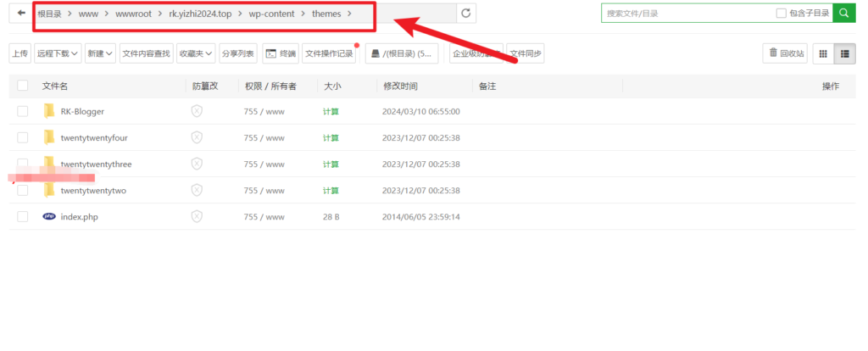Click tamper-proof shield for twentytwentythree

[x=197, y=164]
